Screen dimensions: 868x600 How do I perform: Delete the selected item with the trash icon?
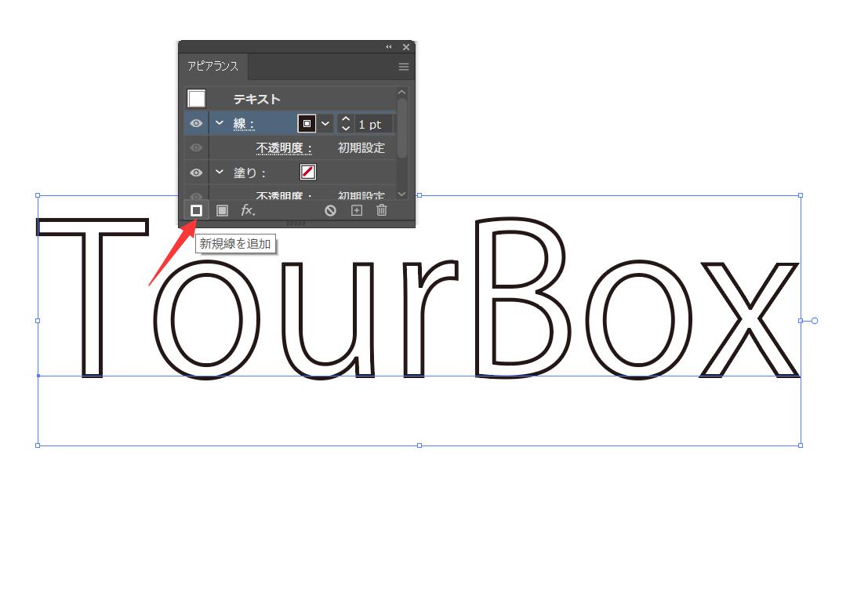(383, 211)
